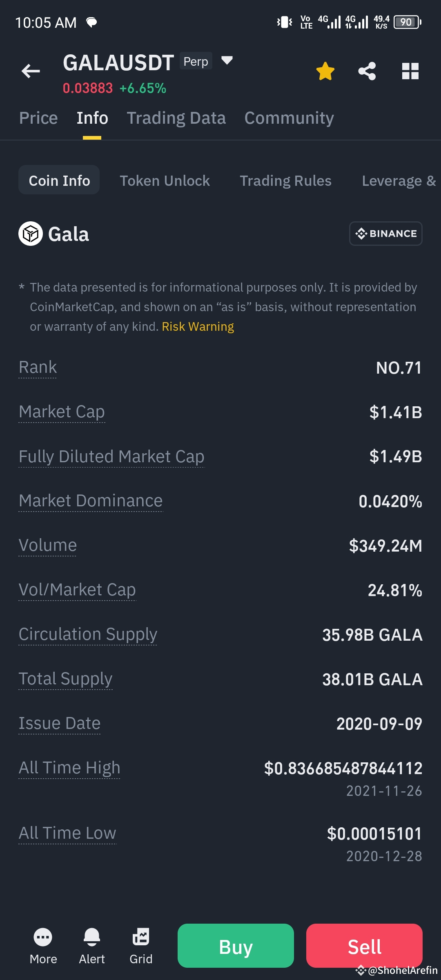The height and width of the screenshot is (980, 441).
Task: Select the Trading Rules sub-tab
Action: [285, 180]
